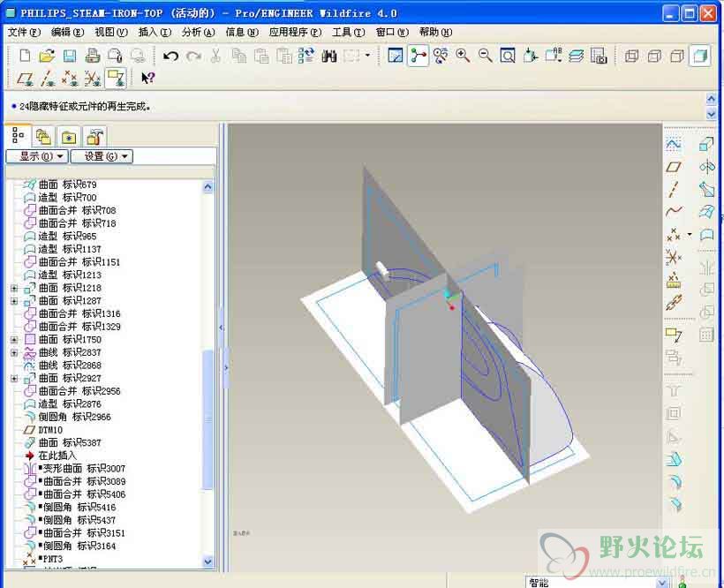Toggle datum axes display
Screen dimensions: 724x588
tap(48, 78)
